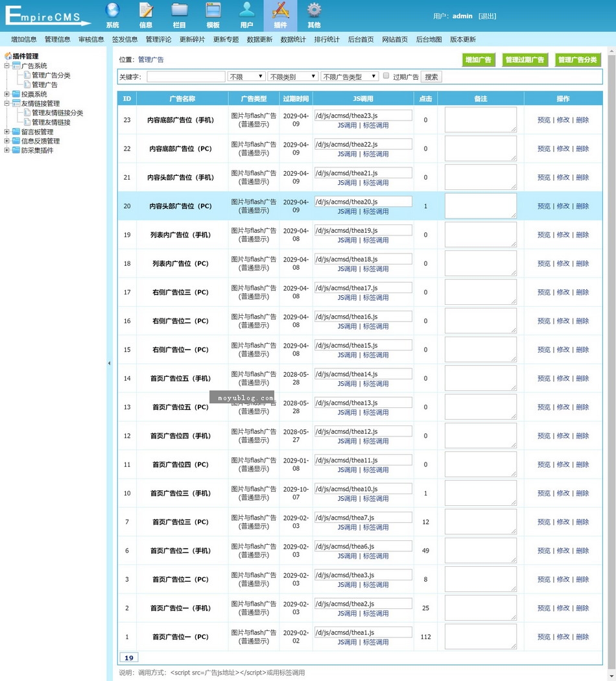Open 排行统计 in the submenu bar
616x681 pixels.
point(327,40)
